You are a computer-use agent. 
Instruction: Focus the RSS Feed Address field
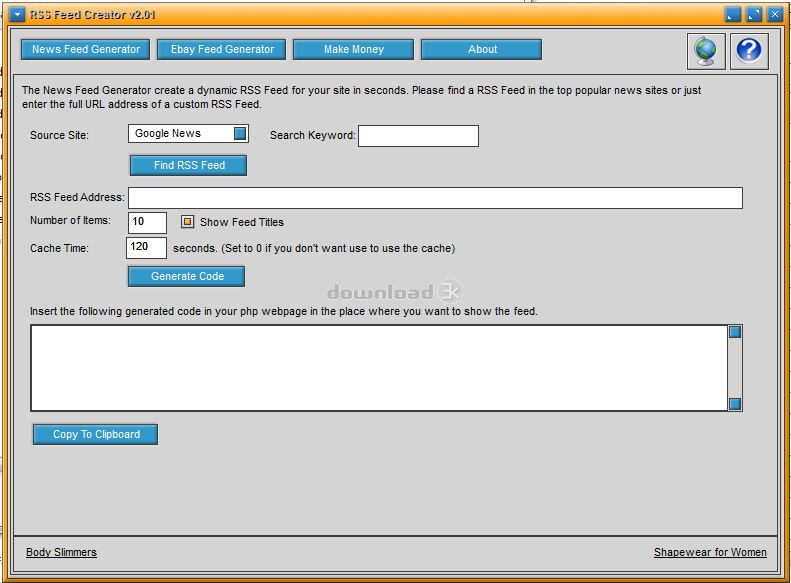pos(435,198)
